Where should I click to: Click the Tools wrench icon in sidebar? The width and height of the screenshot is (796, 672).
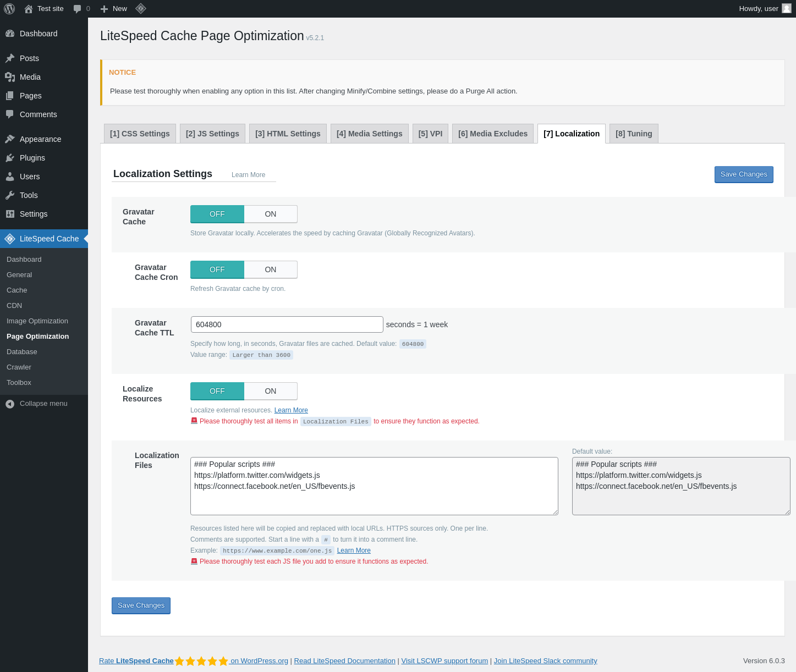pyautogui.click(x=10, y=195)
